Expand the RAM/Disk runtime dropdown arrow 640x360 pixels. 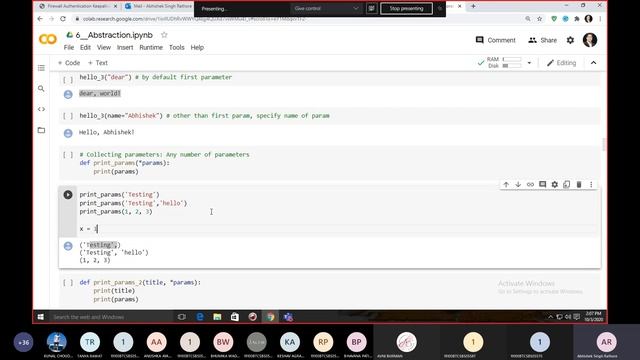(x=529, y=63)
